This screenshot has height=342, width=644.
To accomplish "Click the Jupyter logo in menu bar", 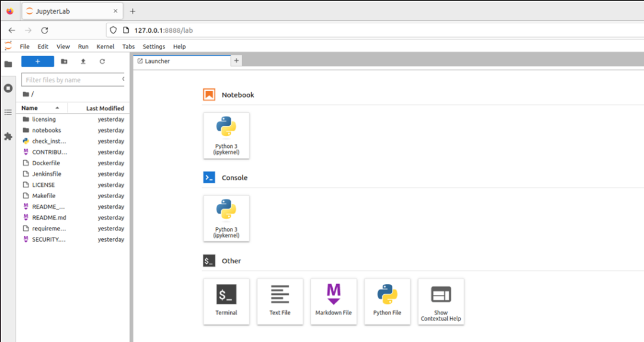I will pos(8,46).
